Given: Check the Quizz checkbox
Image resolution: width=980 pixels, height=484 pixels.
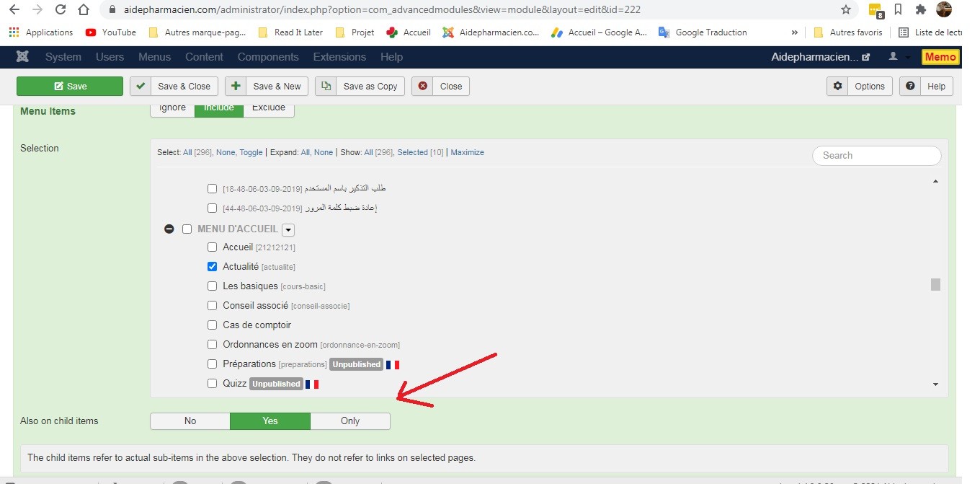Looking at the screenshot, I should coord(212,383).
